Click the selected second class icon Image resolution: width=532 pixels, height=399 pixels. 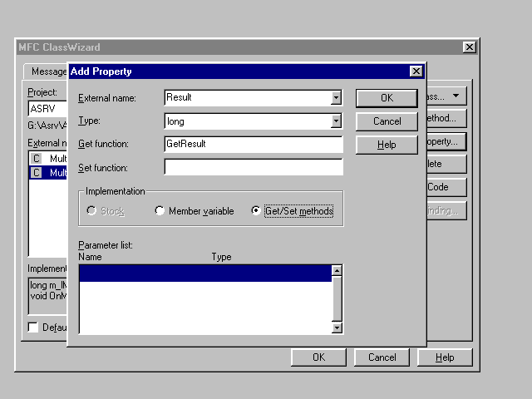[36, 172]
